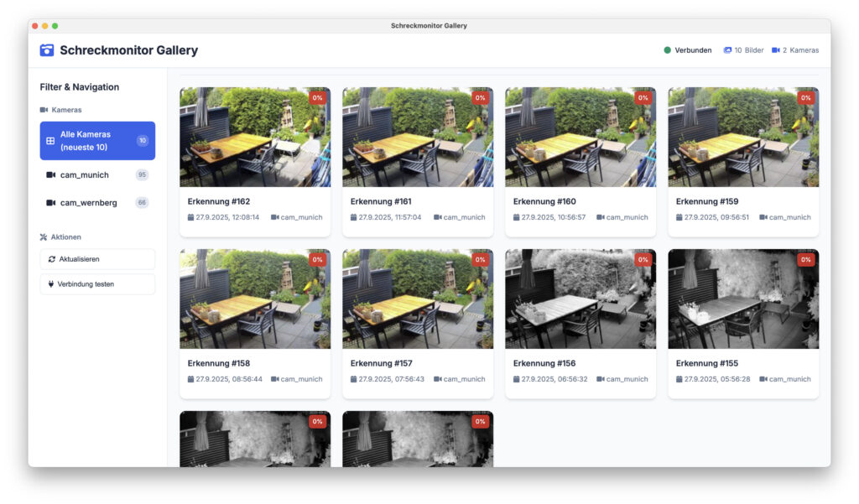Filter gallery by cam_munich
The height and width of the screenshot is (504, 859).
[x=85, y=175]
